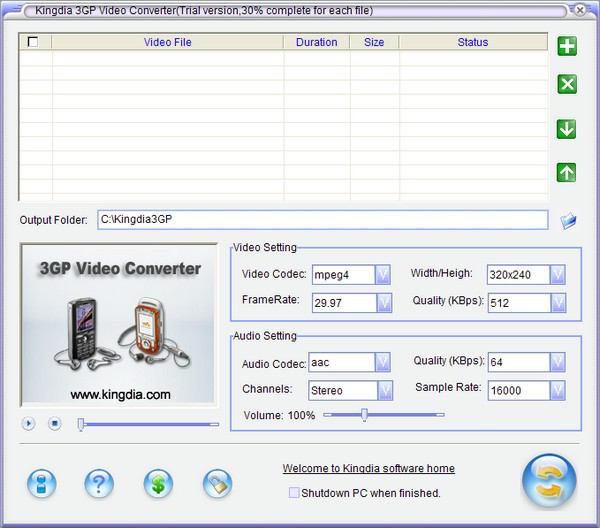Click the Video File column header
This screenshot has width=600, height=528.
(168, 42)
